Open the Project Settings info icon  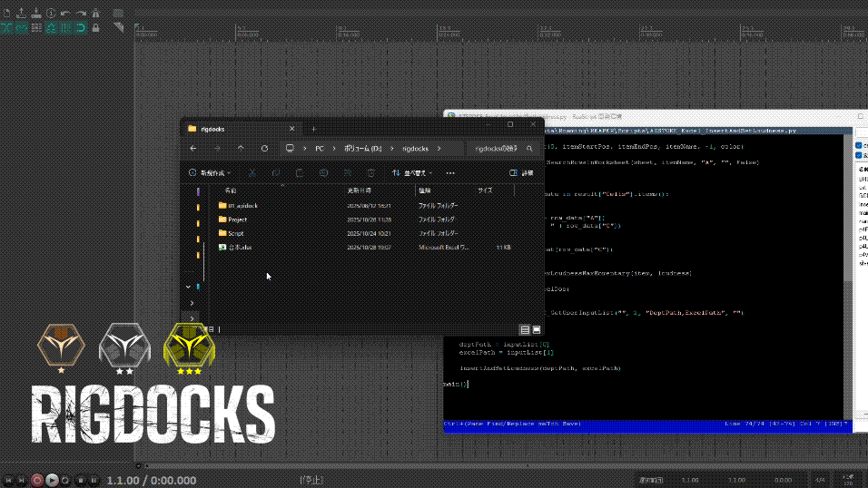(x=51, y=13)
